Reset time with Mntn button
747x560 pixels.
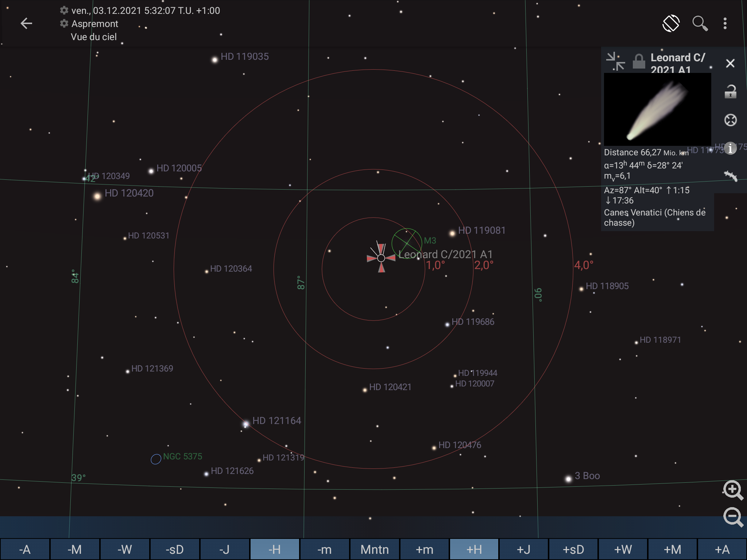pyautogui.click(x=375, y=549)
